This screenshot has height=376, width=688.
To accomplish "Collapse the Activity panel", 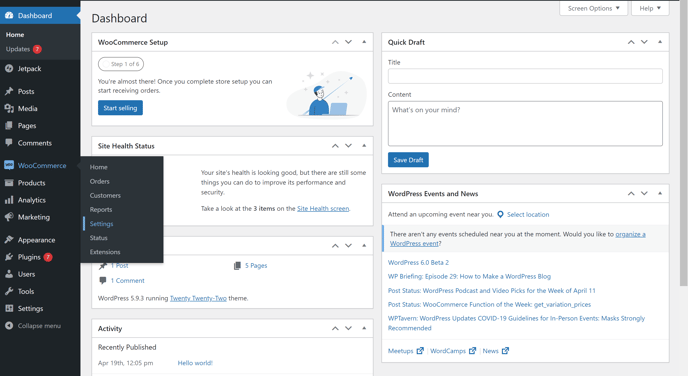I will point(364,328).
